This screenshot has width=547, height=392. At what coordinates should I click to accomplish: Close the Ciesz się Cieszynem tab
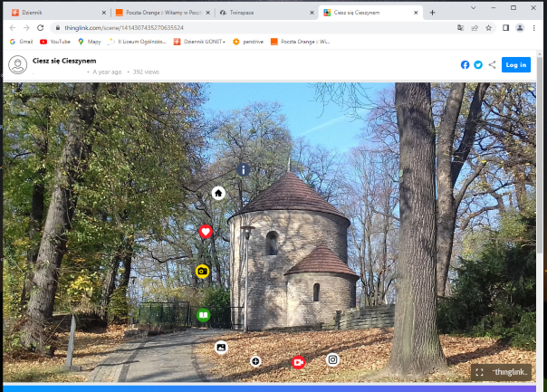coord(416,13)
